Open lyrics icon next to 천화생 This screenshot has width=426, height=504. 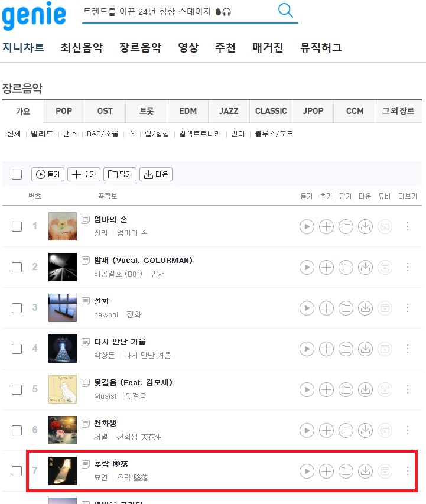tap(86, 424)
